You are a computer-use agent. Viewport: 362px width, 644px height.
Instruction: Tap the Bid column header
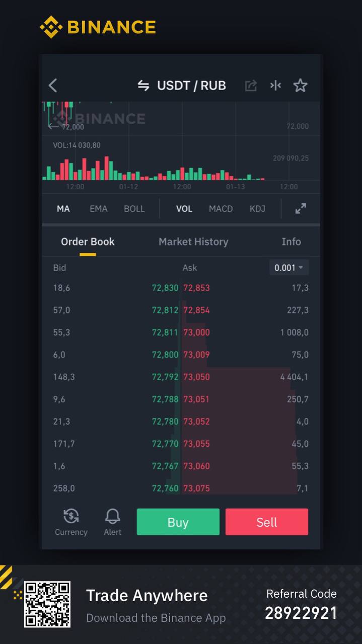coord(59,268)
